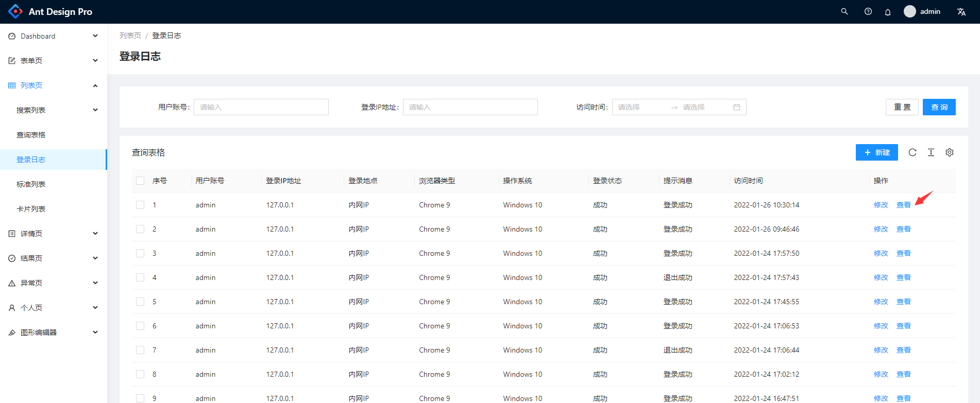
Task: Open the language translate icon
Action: [961, 12]
